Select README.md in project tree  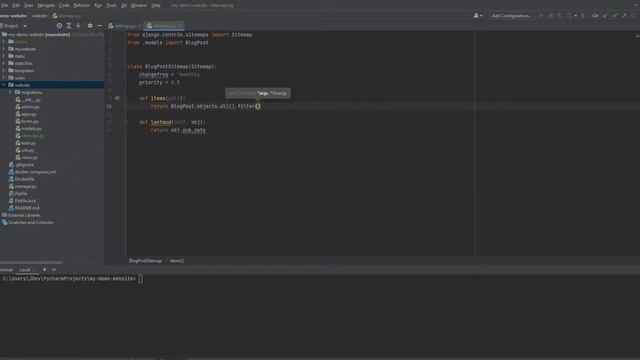tap(23, 208)
